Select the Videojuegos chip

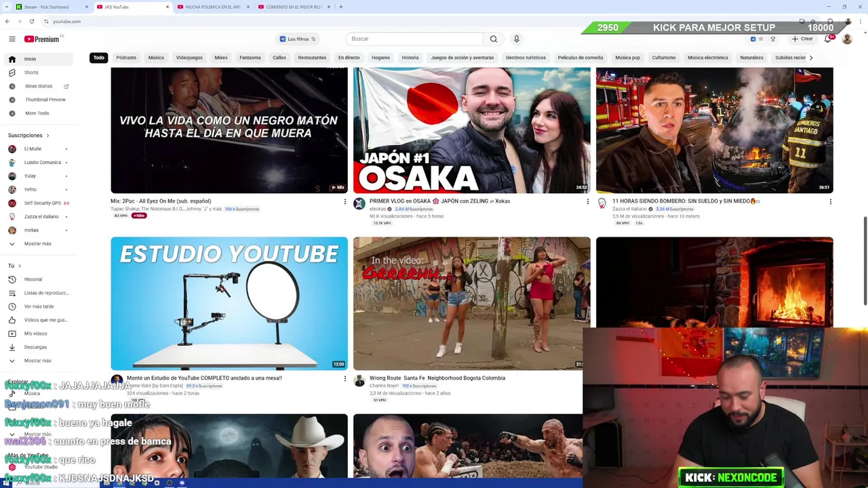pos(189,58)
